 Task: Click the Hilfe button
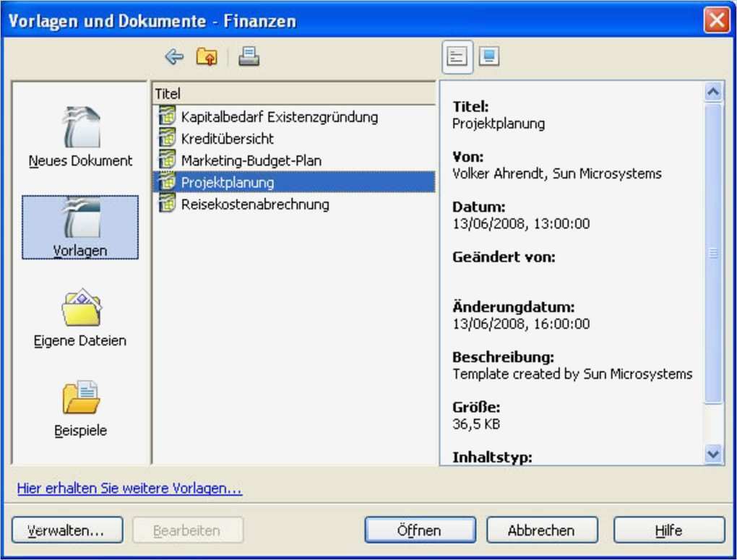pyautogui.click(x=668, y=530)
